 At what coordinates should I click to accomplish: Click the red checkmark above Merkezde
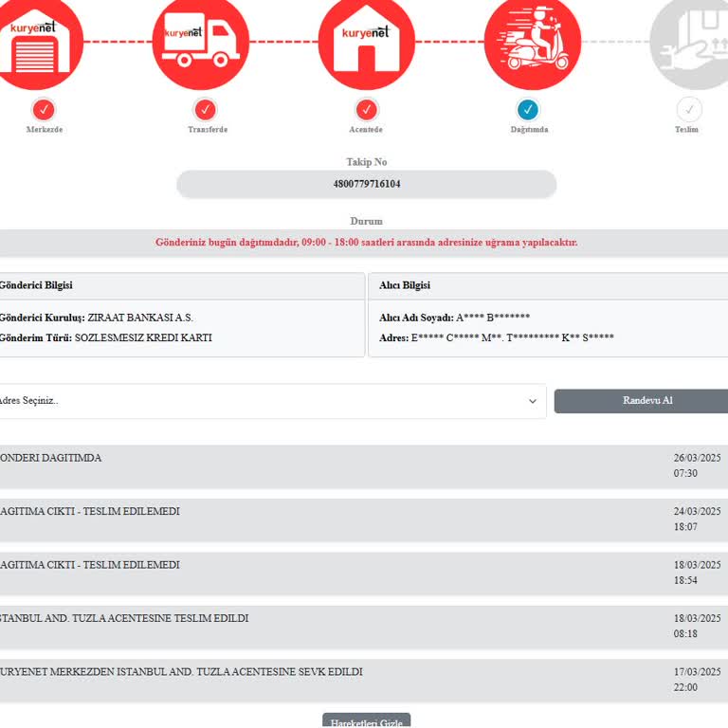(x=44, y=110)
